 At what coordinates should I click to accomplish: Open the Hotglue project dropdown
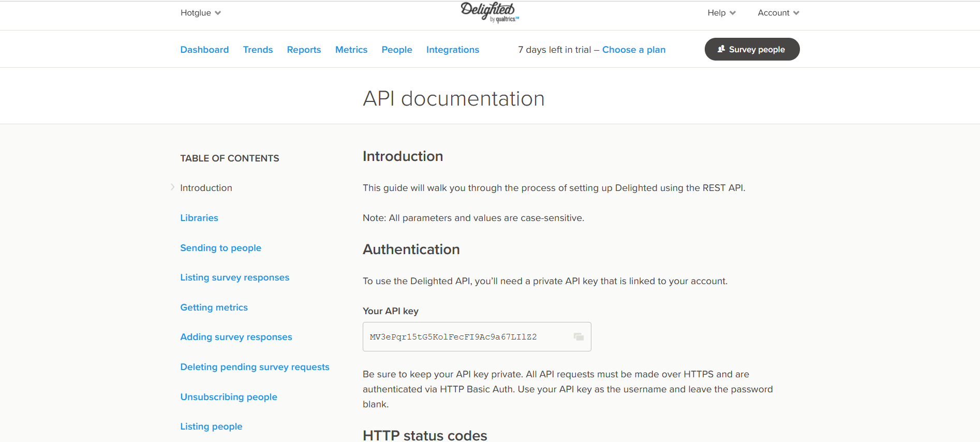click(201, 13)
